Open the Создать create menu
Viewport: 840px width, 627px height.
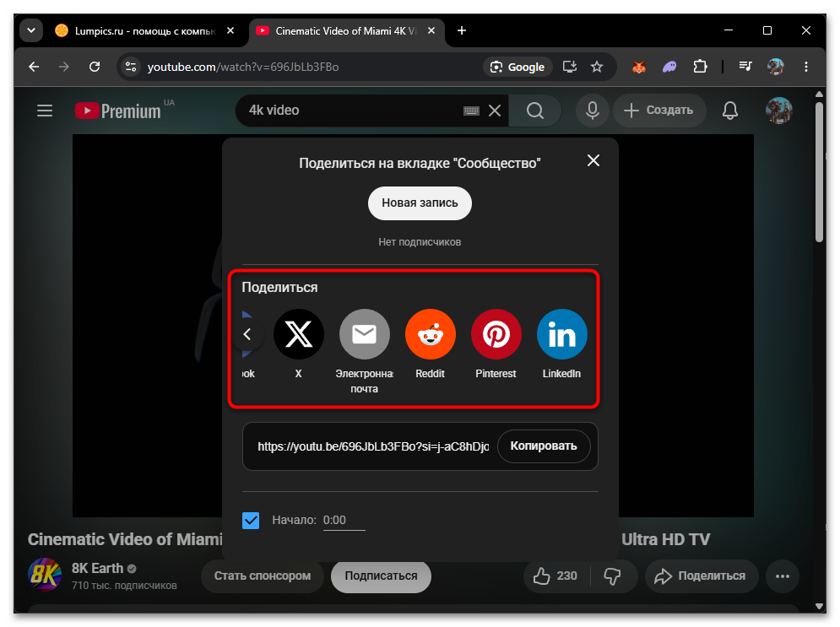tap(659, 111)
